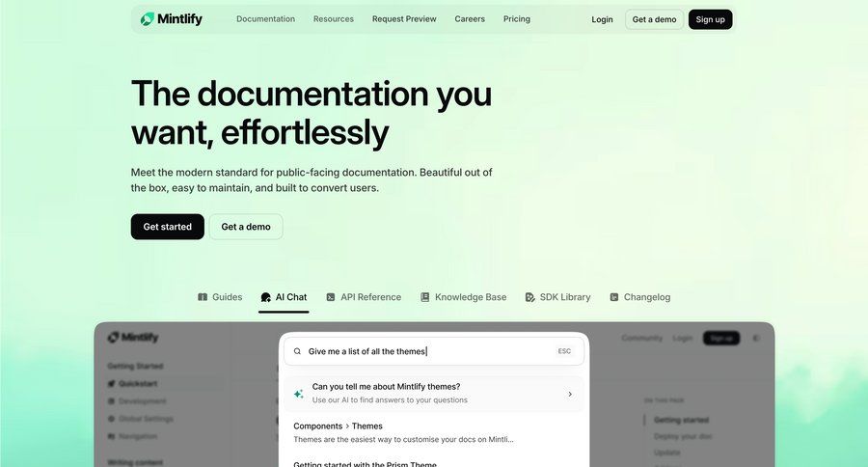Click Get a demo below the headline
The width and height of the screenshot is (868, 467).
[246, 227]
